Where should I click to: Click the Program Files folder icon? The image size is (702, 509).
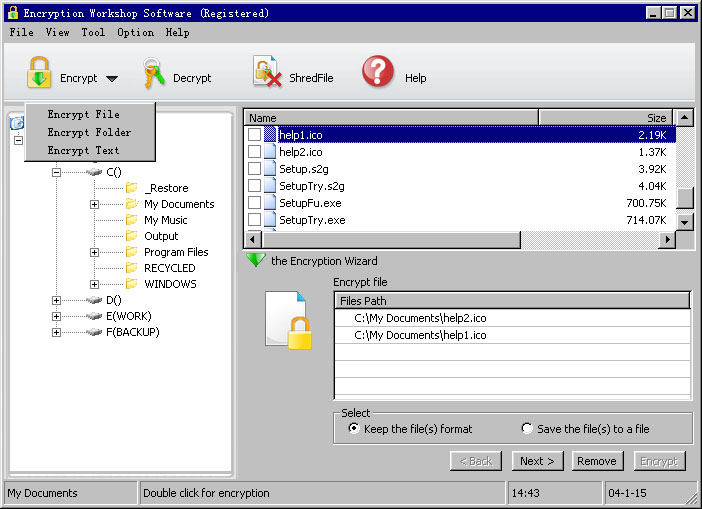pos(132,252)
